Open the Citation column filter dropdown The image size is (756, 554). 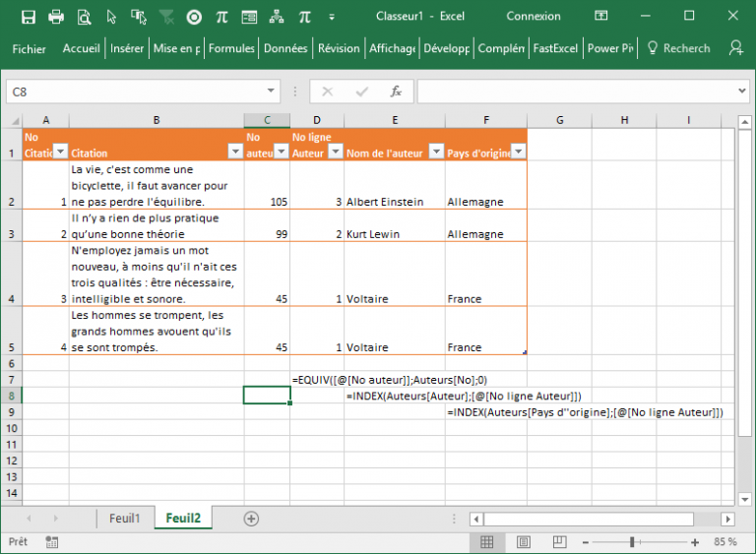tap(234, 153)
